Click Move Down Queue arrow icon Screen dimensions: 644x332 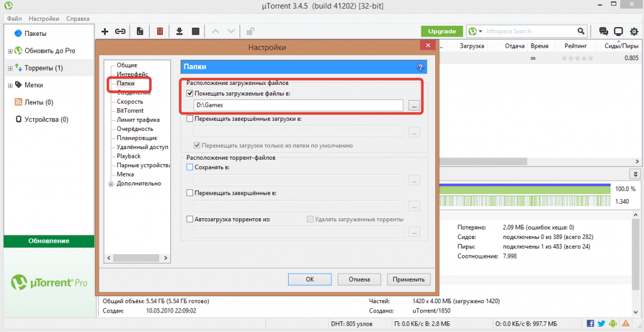pos(231,31)
